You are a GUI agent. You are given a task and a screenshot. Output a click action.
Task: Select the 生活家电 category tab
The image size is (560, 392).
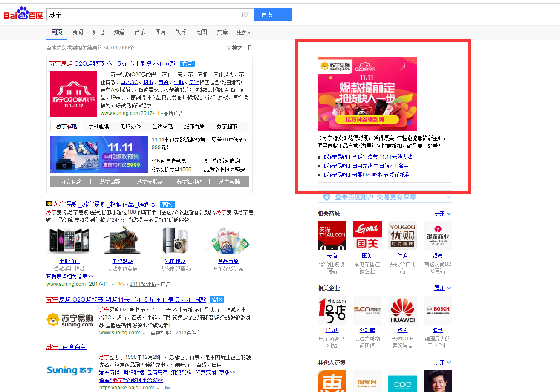[162, 126]
